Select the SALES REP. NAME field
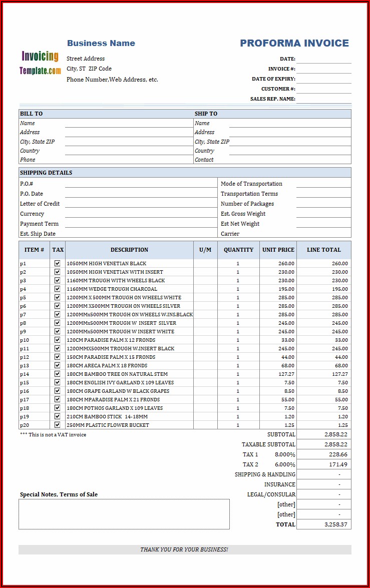Image resolution: width=370 pixels, height=588 pixels. pos(323,99)
